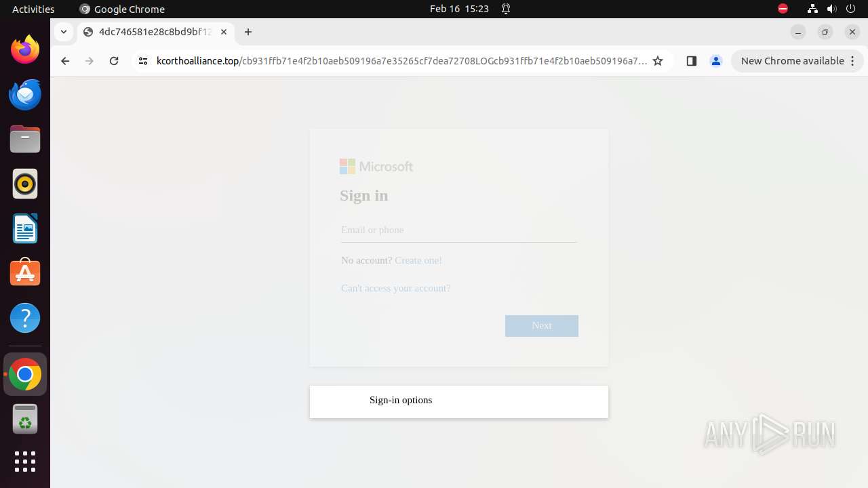868x488 pixels.
Task: Open the power menu icon in top bar
Action: click(x=851, y=9)
